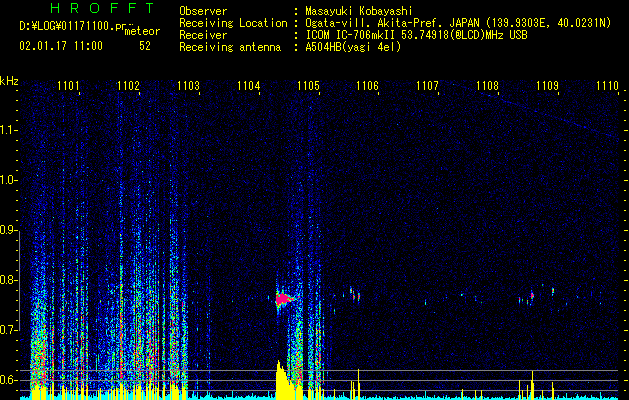Select the Ogata-vill. Akita-Pref. JAPAN location text
This screenshot has height=400, width=629.
458,23
